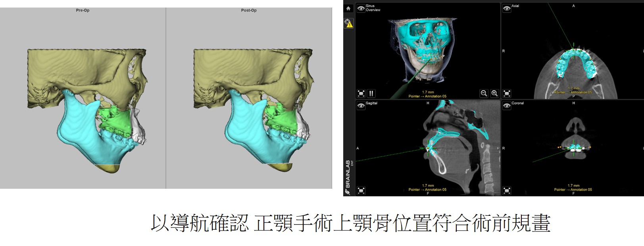The width and height of the screenshot is (644, 246).
Task: Click the "Sagittal" view label
Action: [372, 103]
